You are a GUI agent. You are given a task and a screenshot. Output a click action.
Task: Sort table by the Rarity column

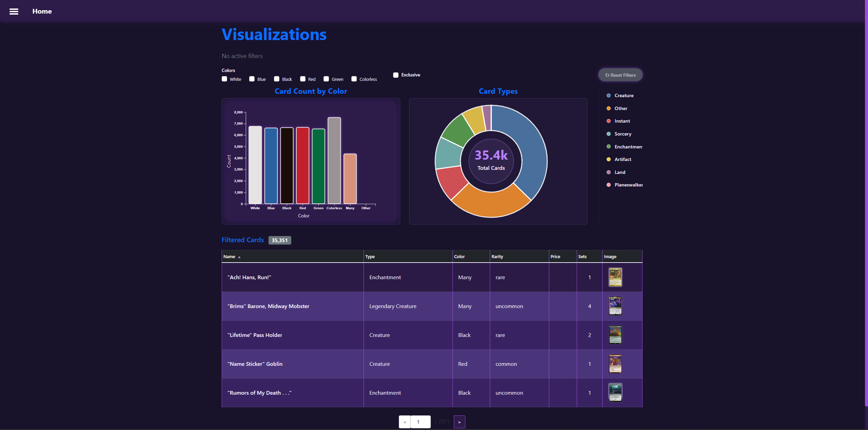497,257
